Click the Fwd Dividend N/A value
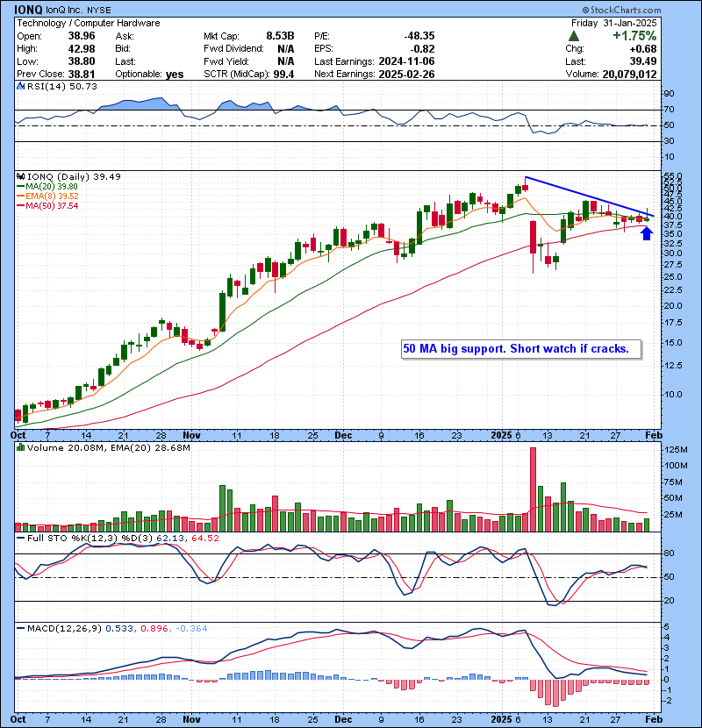The height and width of the screenshot is (728, 702). click(286, 49)
